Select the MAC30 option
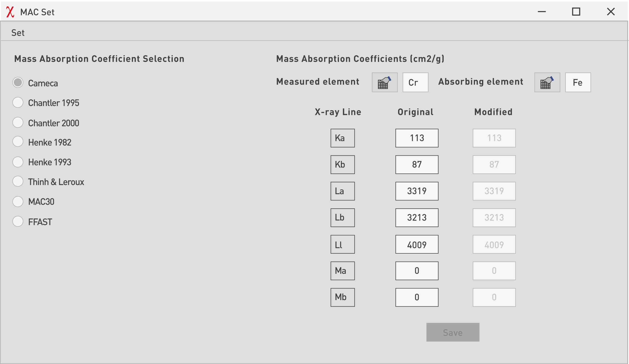The width and height of the screenshot is (629, 364). [18, 201]
